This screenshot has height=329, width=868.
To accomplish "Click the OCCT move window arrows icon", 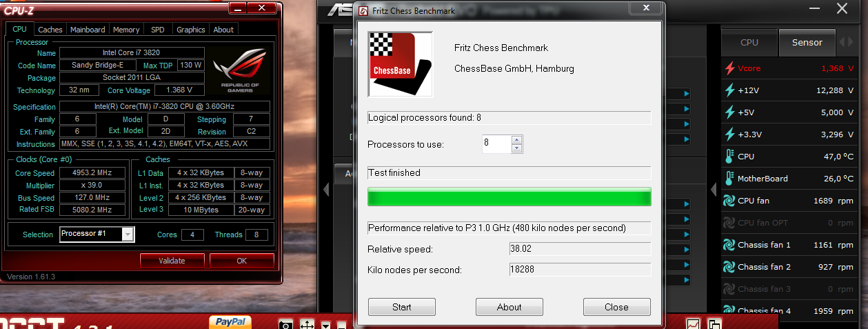I will click(x=307, y=324).
